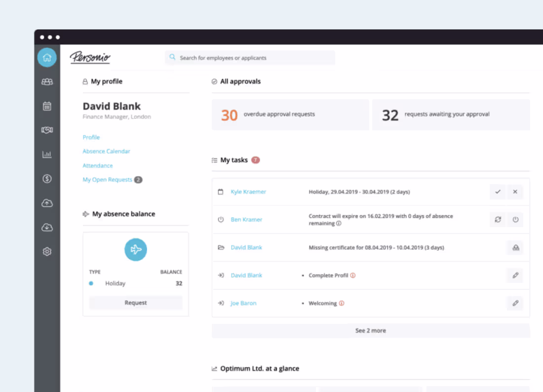Expand My tasks list with See 2 more
The image size is (543, 392).
370,330
